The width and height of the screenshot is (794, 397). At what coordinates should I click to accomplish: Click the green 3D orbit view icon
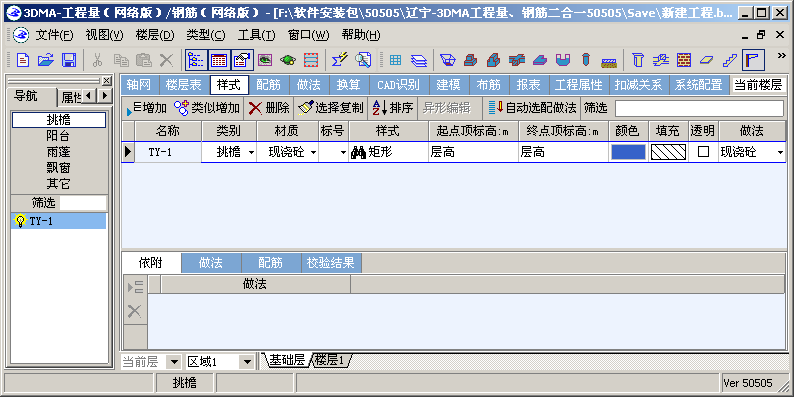pyautogui.click(x=288, y=60)
